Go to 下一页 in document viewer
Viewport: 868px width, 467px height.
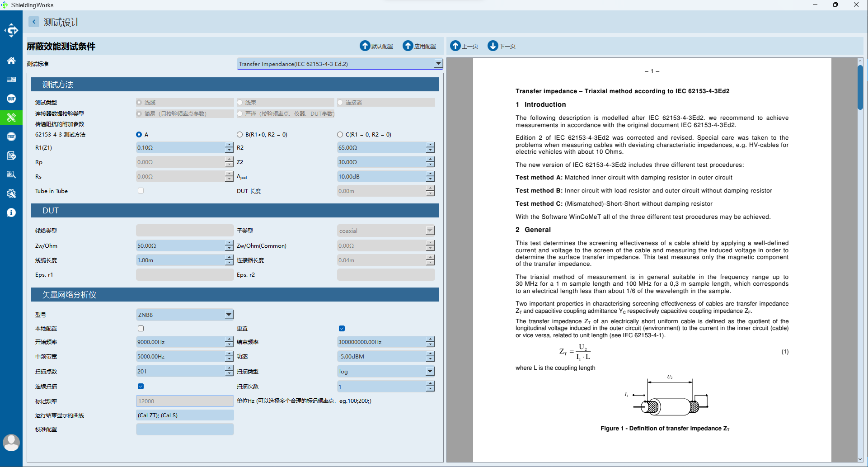(x=502, y=46)
